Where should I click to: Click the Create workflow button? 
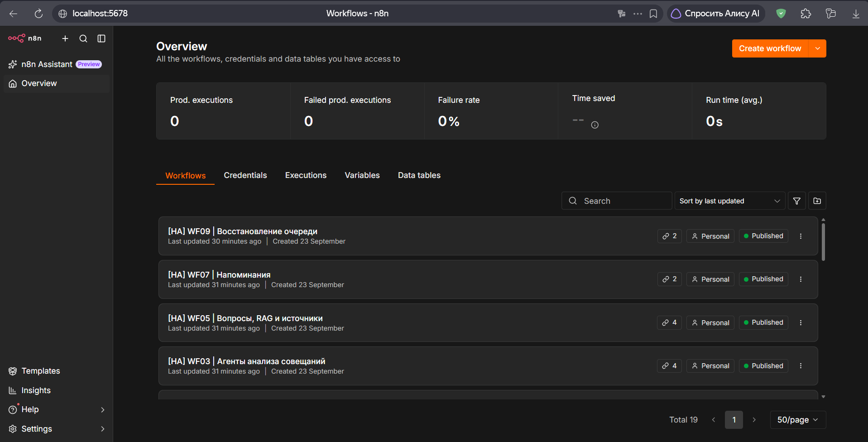pyautogui.click(x=770, y=48)
